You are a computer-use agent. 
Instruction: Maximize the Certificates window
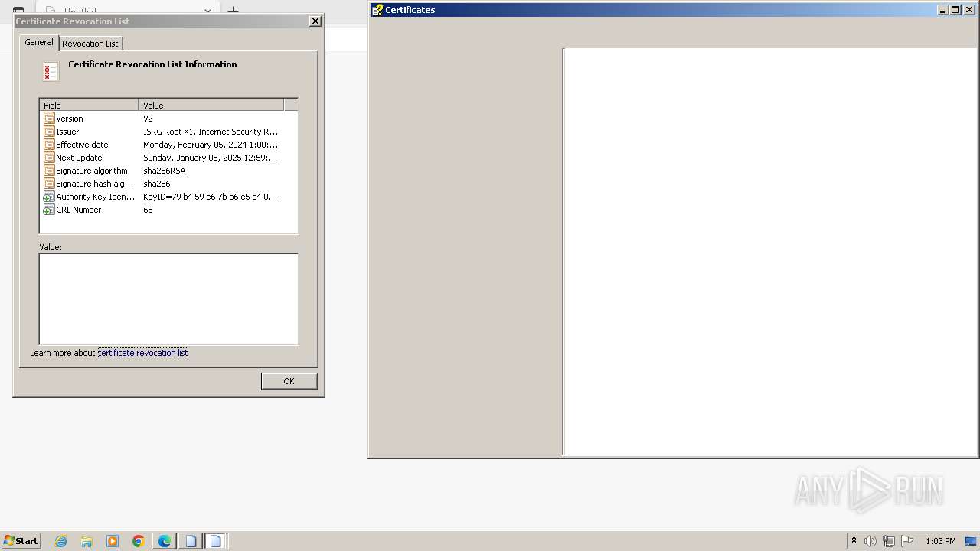click(x=955, y=10)
